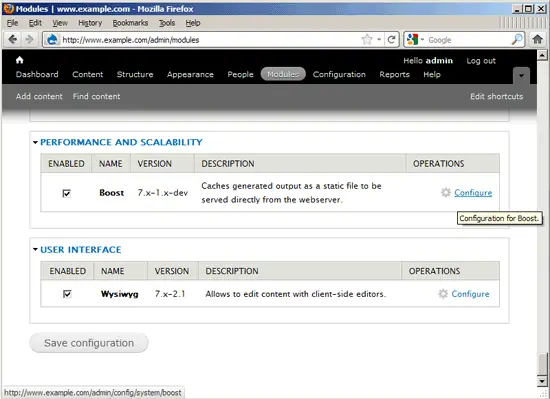The width and height of the screenshot is (550, 399).
Task: Click the Drupal home icon in admin bar
Action: point(20,60)
